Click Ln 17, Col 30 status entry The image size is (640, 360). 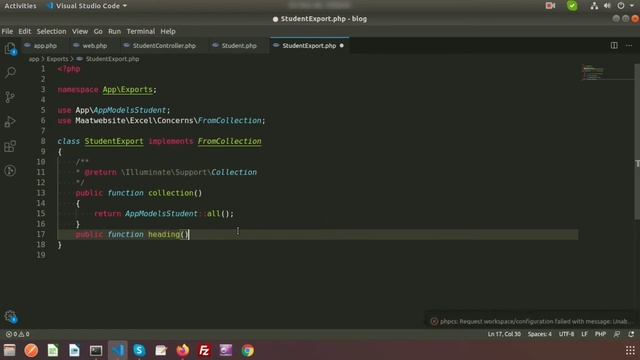coord(504,334)
